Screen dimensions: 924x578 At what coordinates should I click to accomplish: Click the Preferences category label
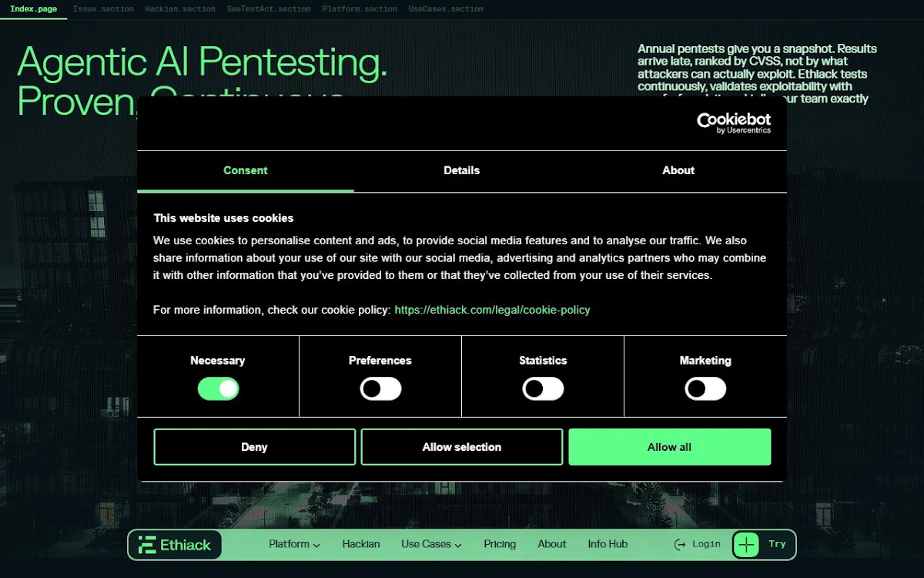(x=380, y=361)
